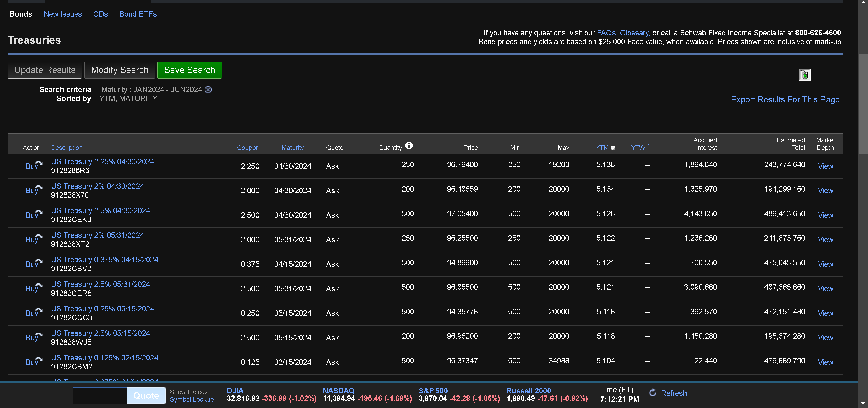This screenshot has height=408, width=868.
Task: Select YTM value 5.136
Action: pos(606,165)
